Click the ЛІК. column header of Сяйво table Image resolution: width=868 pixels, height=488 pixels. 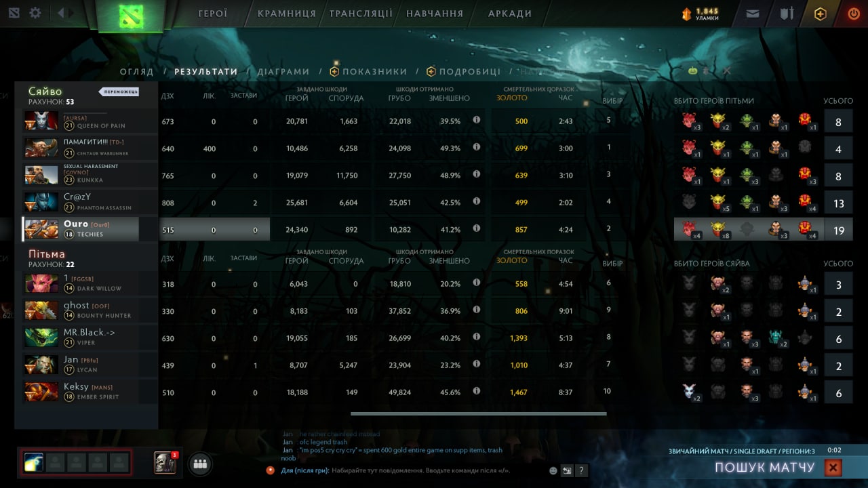[209, 96]
